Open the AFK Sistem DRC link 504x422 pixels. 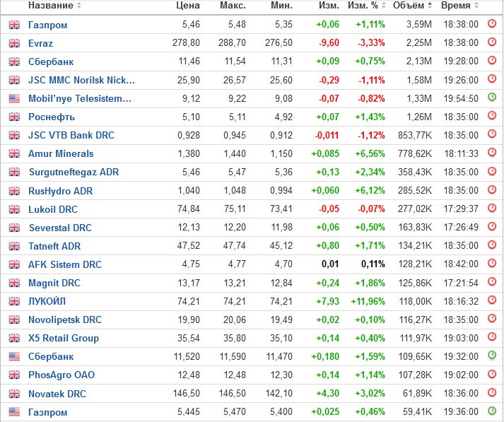(65, 264)
